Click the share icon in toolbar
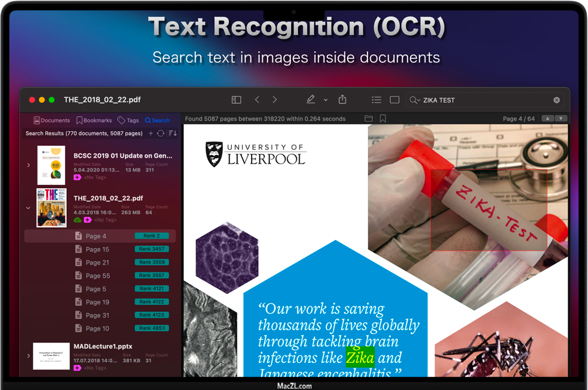 coord(343,99)
